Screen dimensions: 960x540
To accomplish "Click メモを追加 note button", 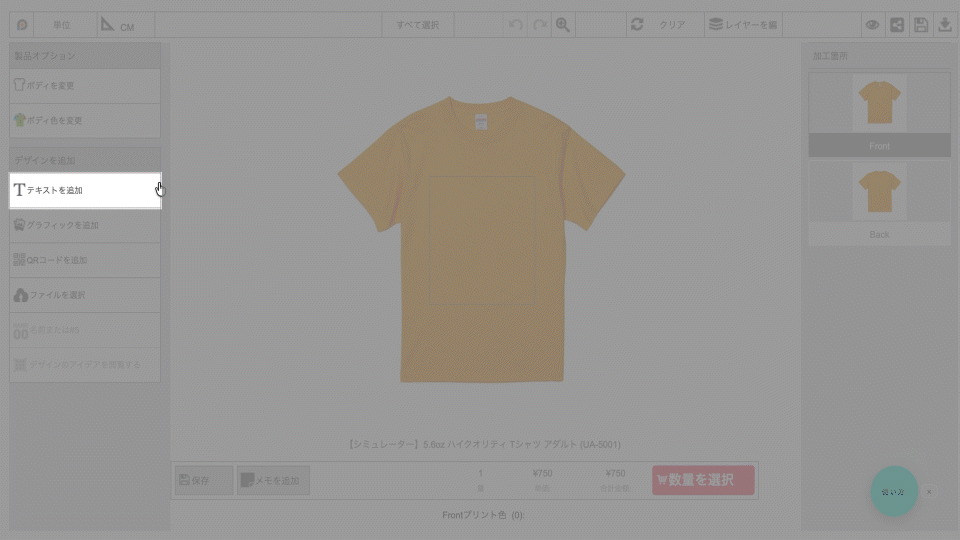I will [x=273, y=481].
